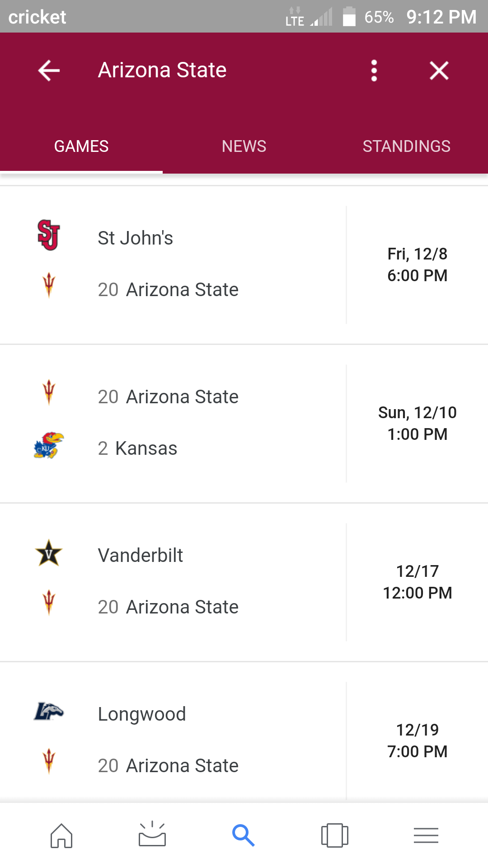488x868 pixels.
Task: Open the recent tabs cards icon
Action: point(335,835)
